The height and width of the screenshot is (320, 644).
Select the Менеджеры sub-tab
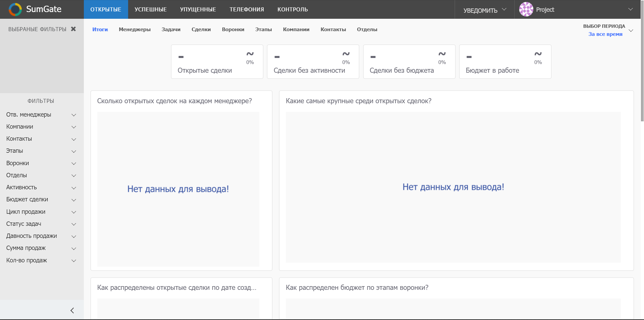click(135, 29)
